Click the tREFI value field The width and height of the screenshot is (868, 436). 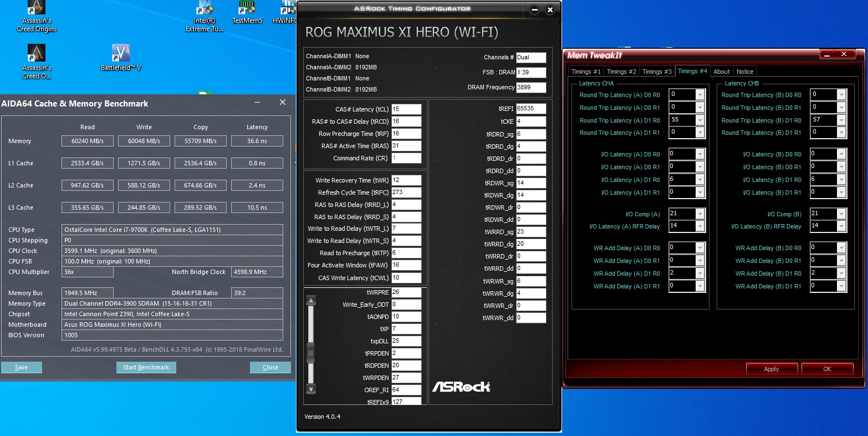point(531,109)
